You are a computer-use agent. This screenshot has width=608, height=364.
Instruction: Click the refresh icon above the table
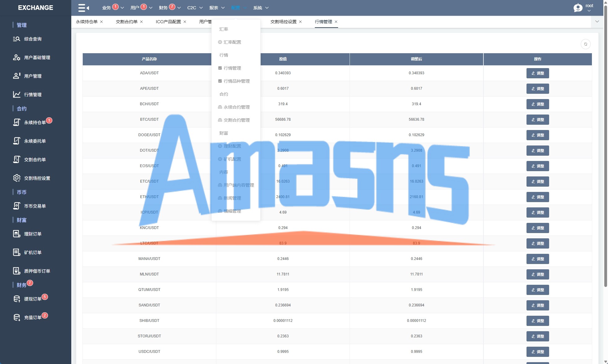pyautogui.click(x=585, y=44)
